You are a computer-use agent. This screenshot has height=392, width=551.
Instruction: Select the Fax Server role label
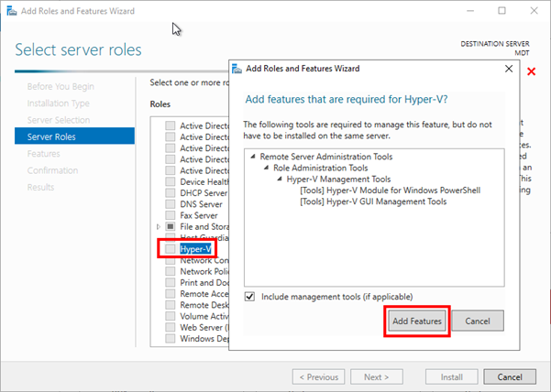(199, 215)
